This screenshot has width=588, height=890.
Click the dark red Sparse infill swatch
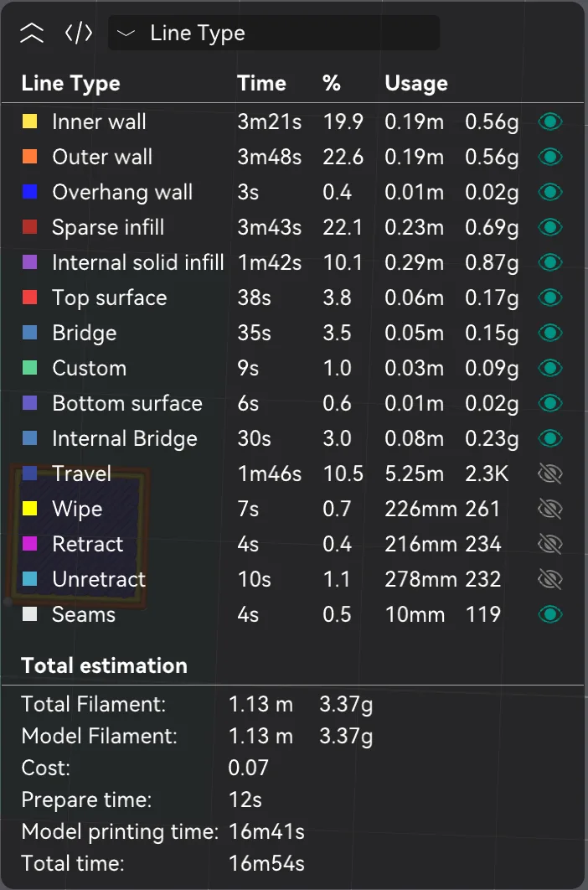click(29, 227)
